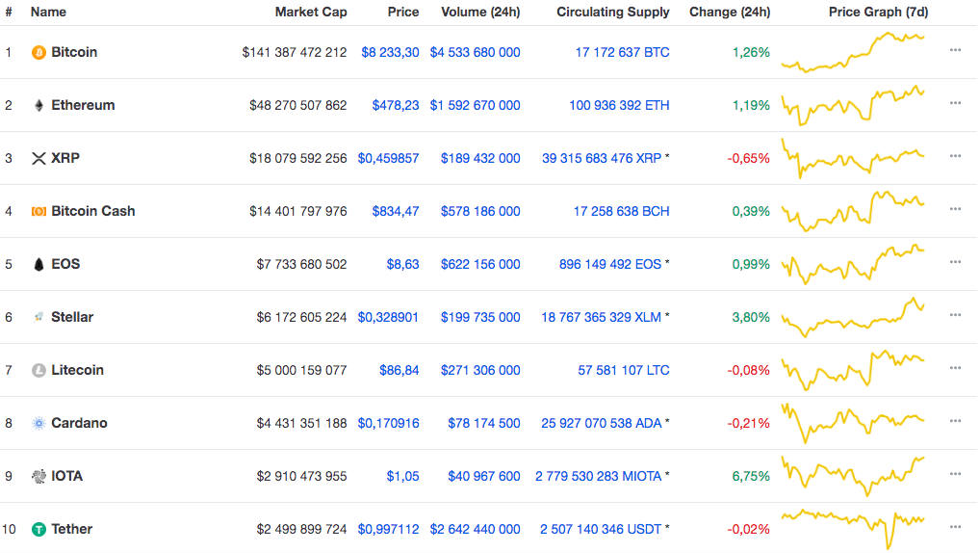Click the EOS logo icon
This screenshot has width=980, height=553.
(x=39, y=264)
